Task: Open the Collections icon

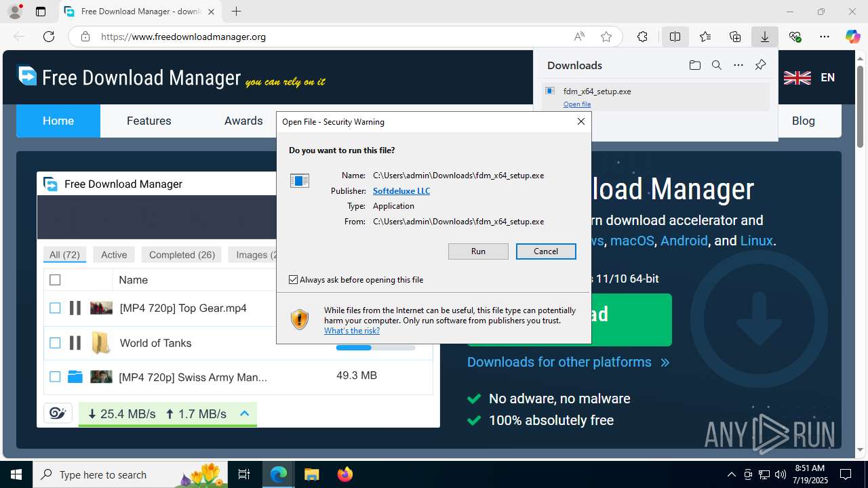Action: tap(735, 37)
